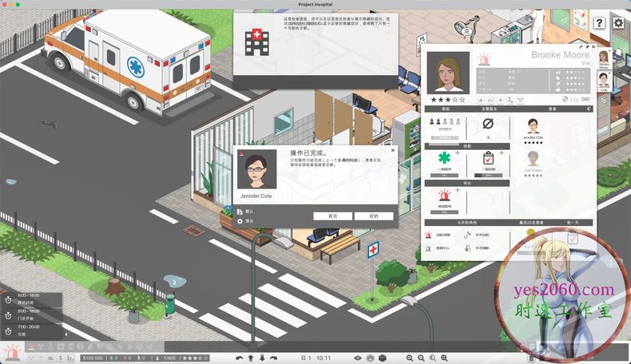Click the emergency siren icon in bottom-left corner
631x364 pixels.
point(13,350)
